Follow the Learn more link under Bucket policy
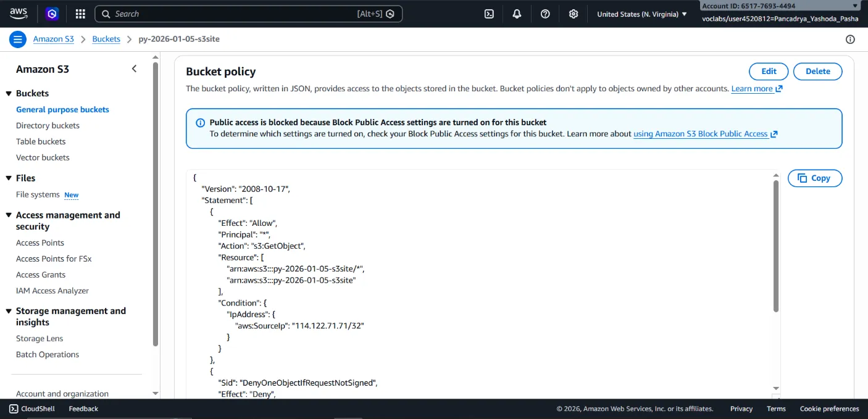The height and width of the screenshot is (419, 868). (x=757, y=88)
